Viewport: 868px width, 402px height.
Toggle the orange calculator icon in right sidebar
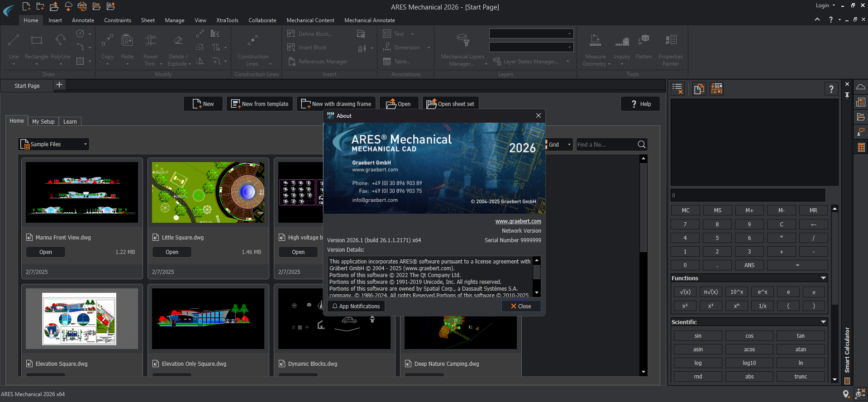tap(861, 148)
